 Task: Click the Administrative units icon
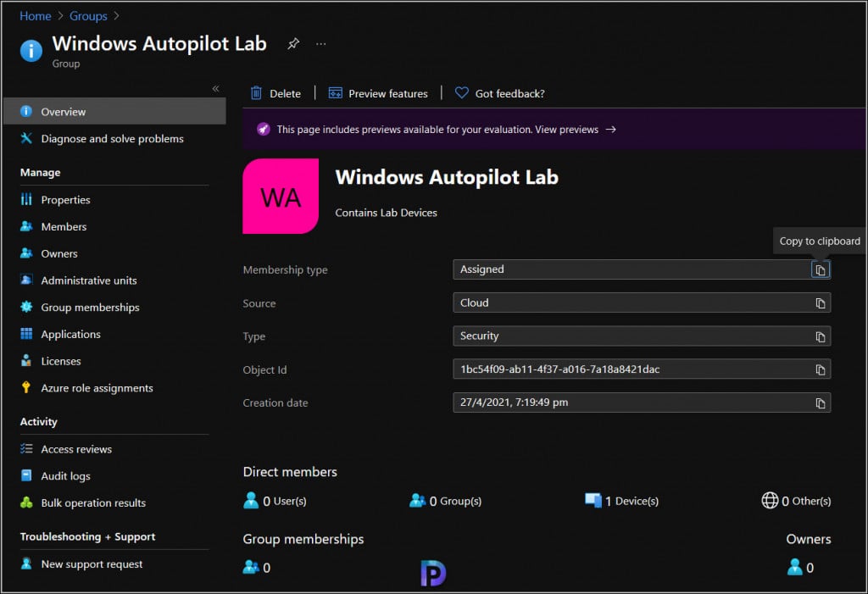pos(26,280)
